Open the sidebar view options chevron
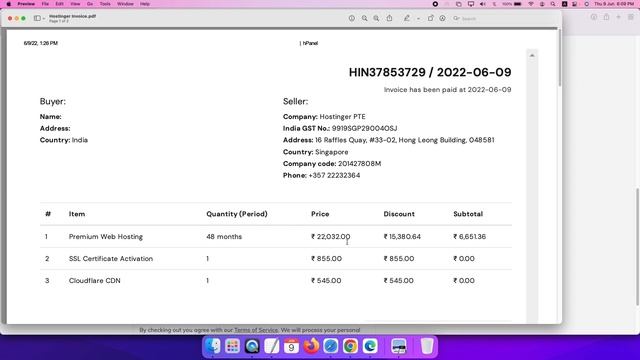Screen dimensions: 640x360 coord(44,18)
